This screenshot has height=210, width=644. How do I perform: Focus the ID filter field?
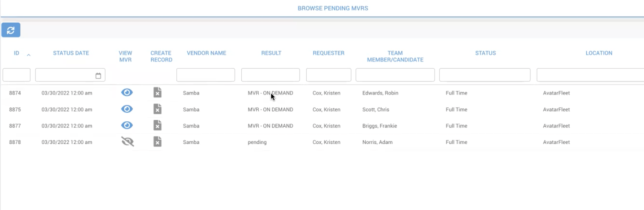(x=16, y=75)
